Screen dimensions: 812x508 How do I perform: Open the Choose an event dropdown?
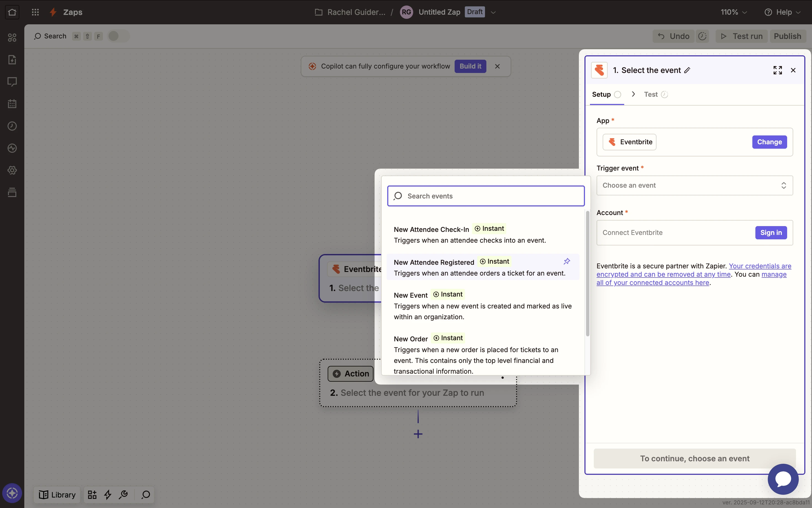[x=695, y=185]
